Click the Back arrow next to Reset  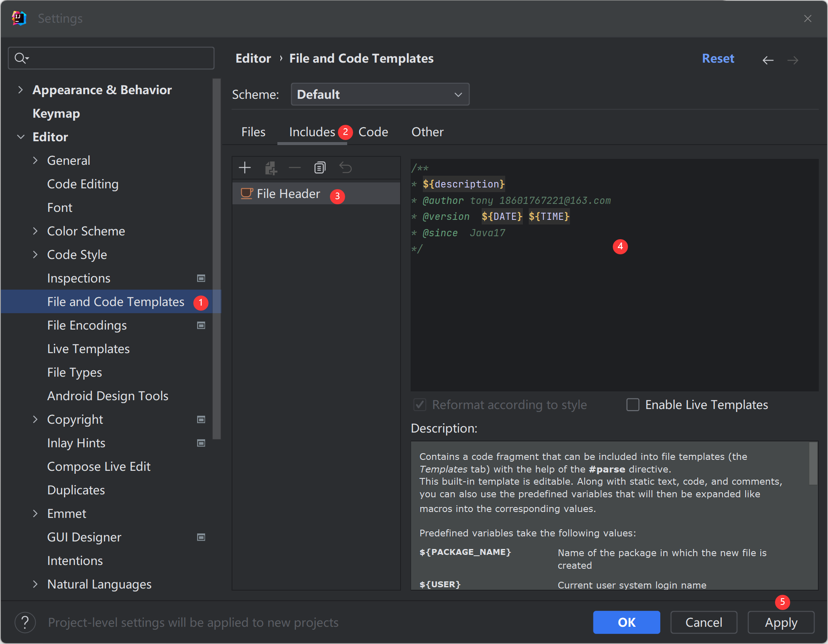coord(768,60)
